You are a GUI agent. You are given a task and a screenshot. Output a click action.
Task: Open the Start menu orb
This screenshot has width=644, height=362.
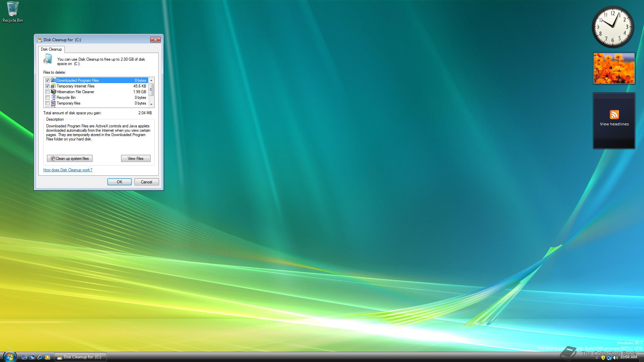9,356
